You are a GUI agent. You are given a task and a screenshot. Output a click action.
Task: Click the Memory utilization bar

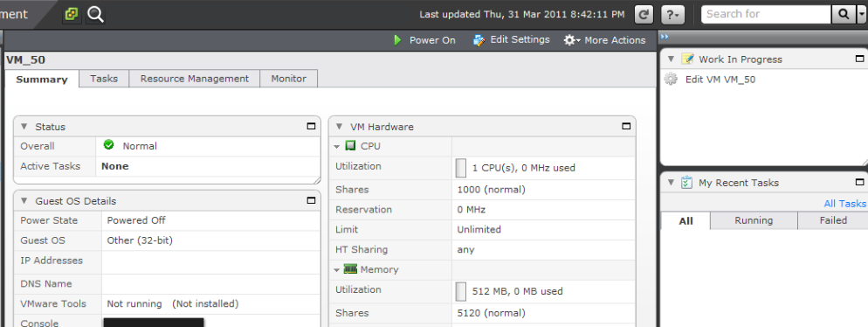pos(460,291)
